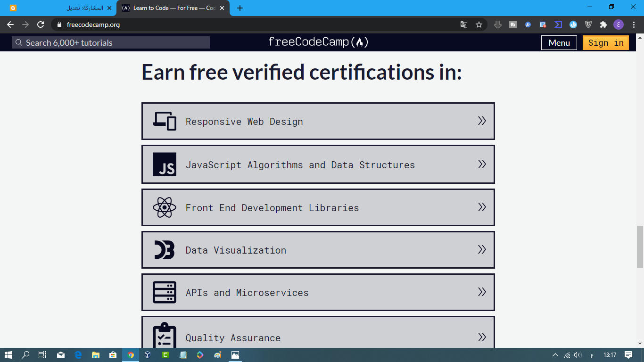Expand Quality Assurance double chevron
The image size is (644, 362).
(x=482, y=337)
